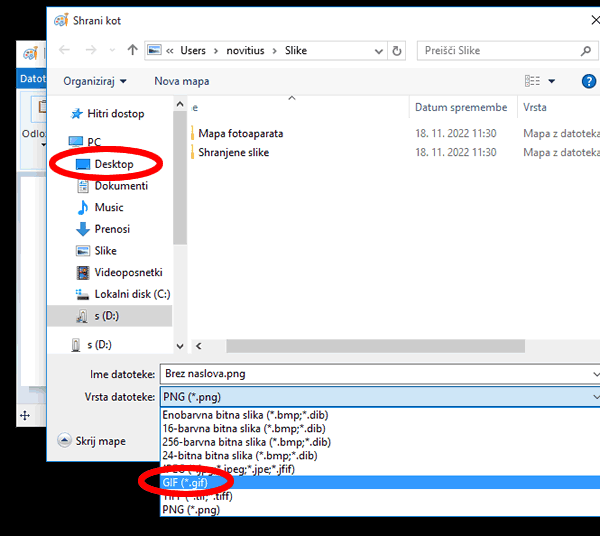The image size is (600, 536).
Task: Open Videoposnetki in the sidebar
Action: 127,272
